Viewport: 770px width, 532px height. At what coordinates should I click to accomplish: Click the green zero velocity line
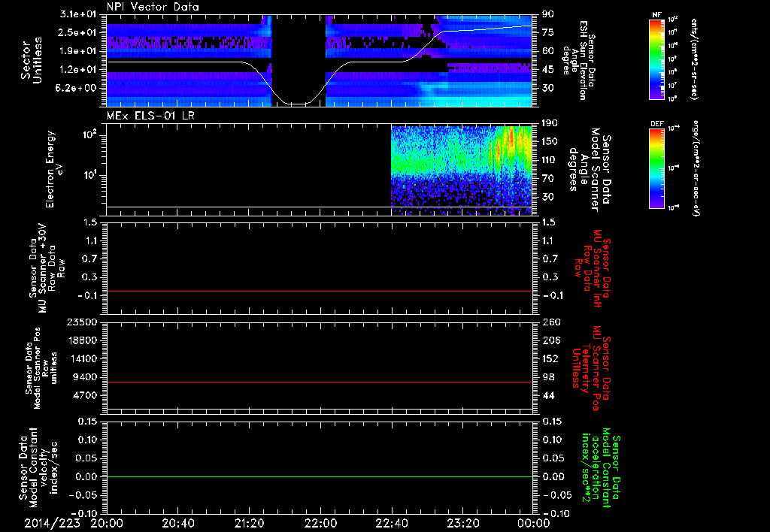click(319, 476)
